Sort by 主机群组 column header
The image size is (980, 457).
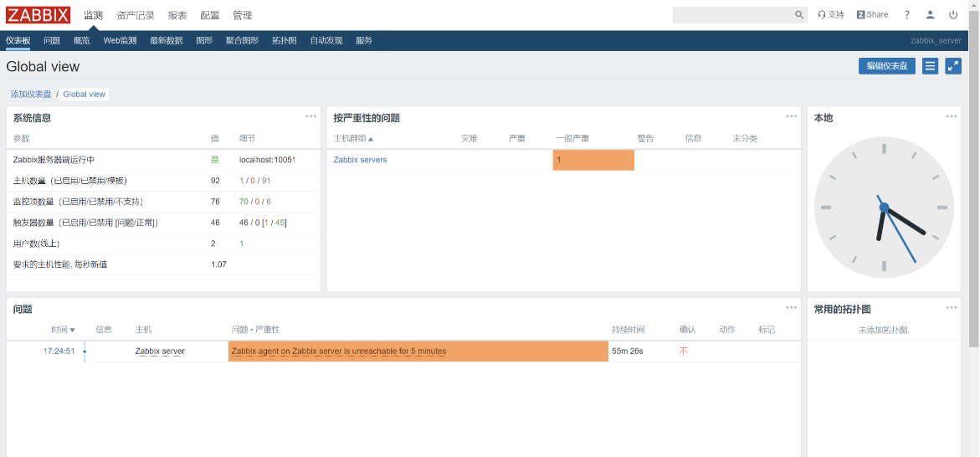353,139
